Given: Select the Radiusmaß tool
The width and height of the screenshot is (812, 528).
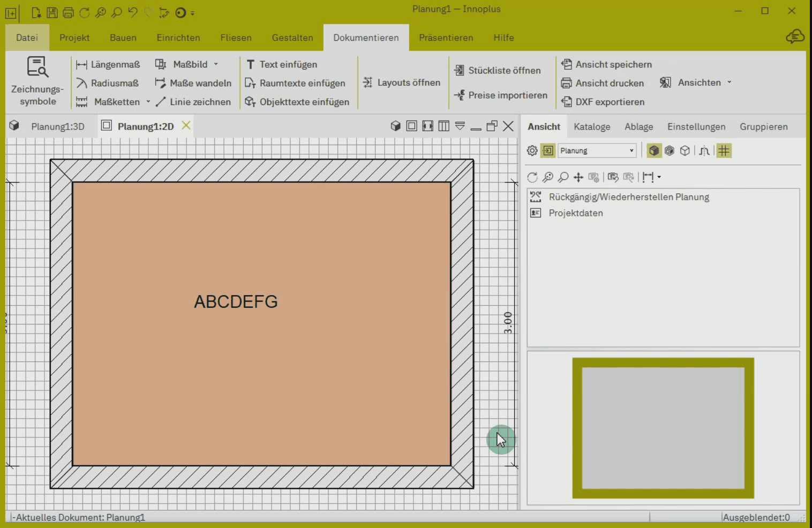Looking at the screenshot, I should [107, 83].
